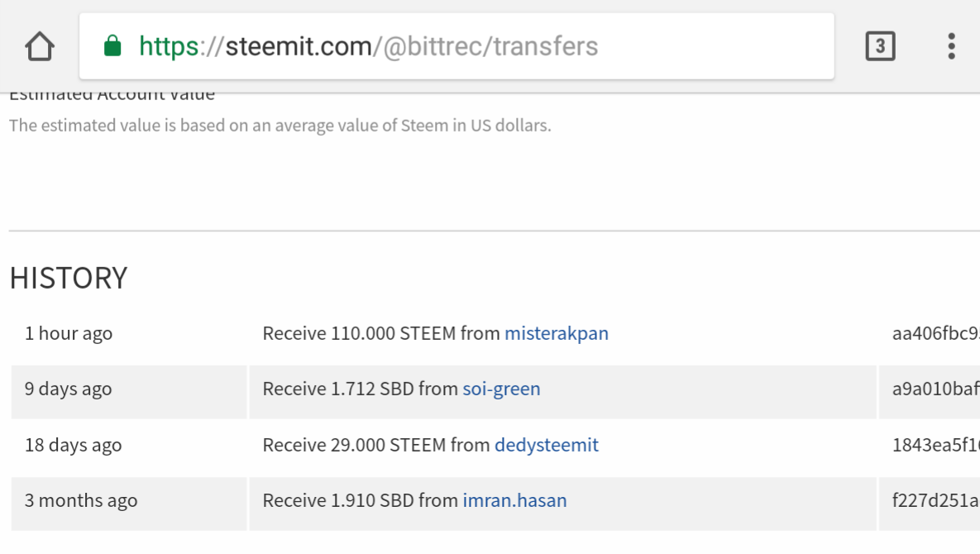
Task: Click the transaction memo starting a9a010ba
Action: (x=935, y=389)
